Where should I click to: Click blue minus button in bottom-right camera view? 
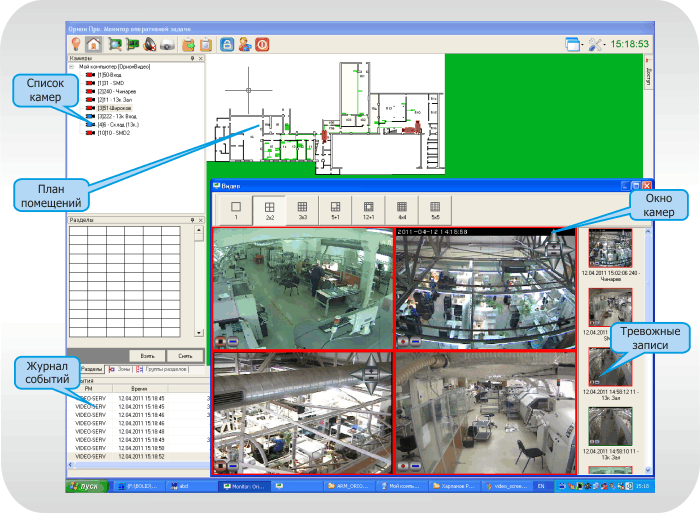416,466
